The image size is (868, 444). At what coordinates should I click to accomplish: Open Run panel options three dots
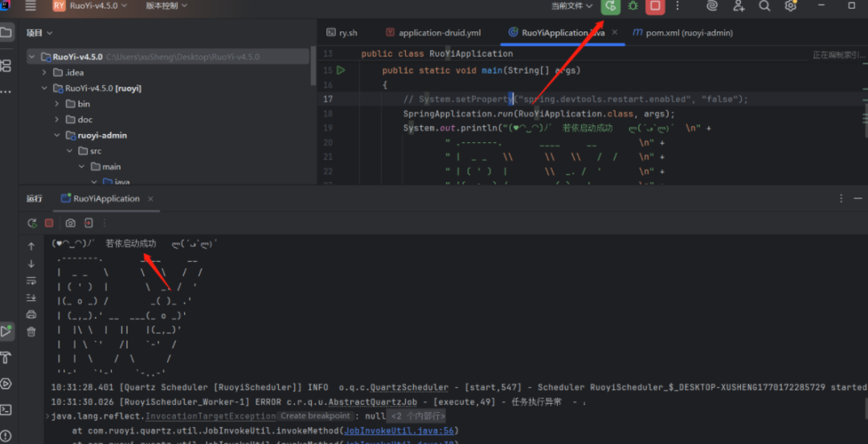click(x=841, y=198)
